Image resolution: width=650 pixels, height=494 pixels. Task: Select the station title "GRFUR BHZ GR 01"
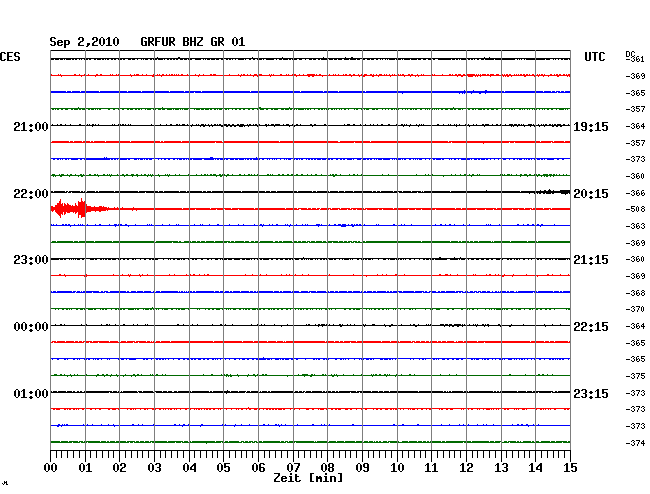pyautogui.click(x=193, y=42)
